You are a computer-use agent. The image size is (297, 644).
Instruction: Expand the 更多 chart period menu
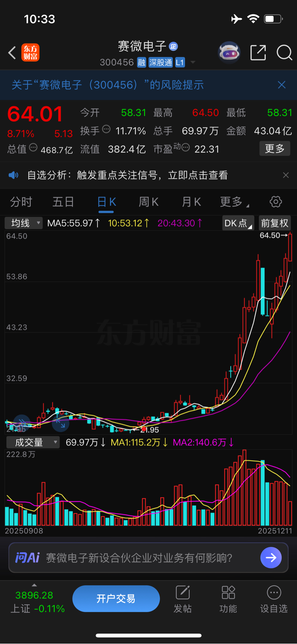[234, 202]
